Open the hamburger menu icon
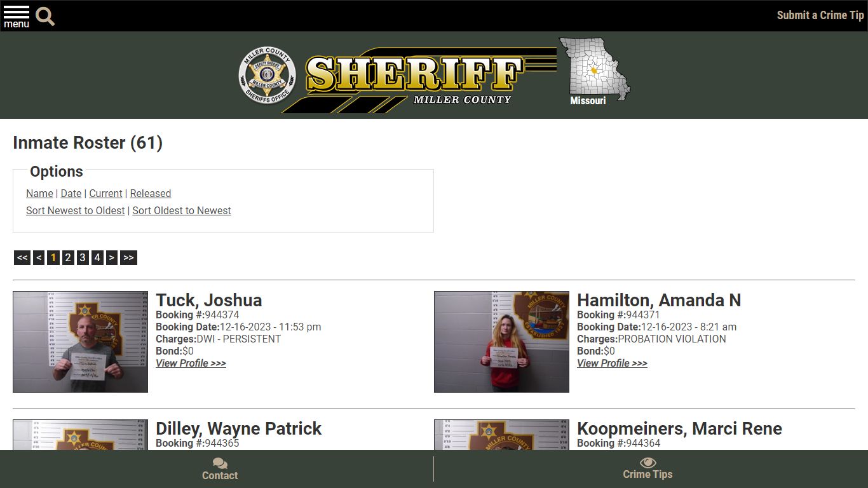Viewport: 868px width, 488px height. 17,16
